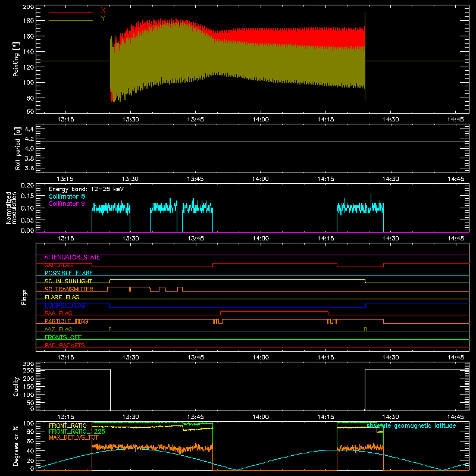
Task: Select the FLARE_FLAG label
Action: [62, 297]
